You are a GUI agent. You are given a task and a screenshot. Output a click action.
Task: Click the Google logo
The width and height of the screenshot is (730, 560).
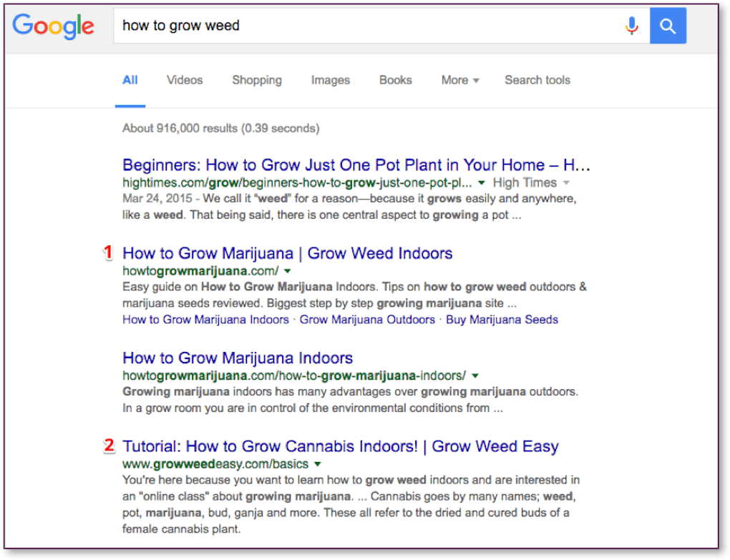point(54,26)
